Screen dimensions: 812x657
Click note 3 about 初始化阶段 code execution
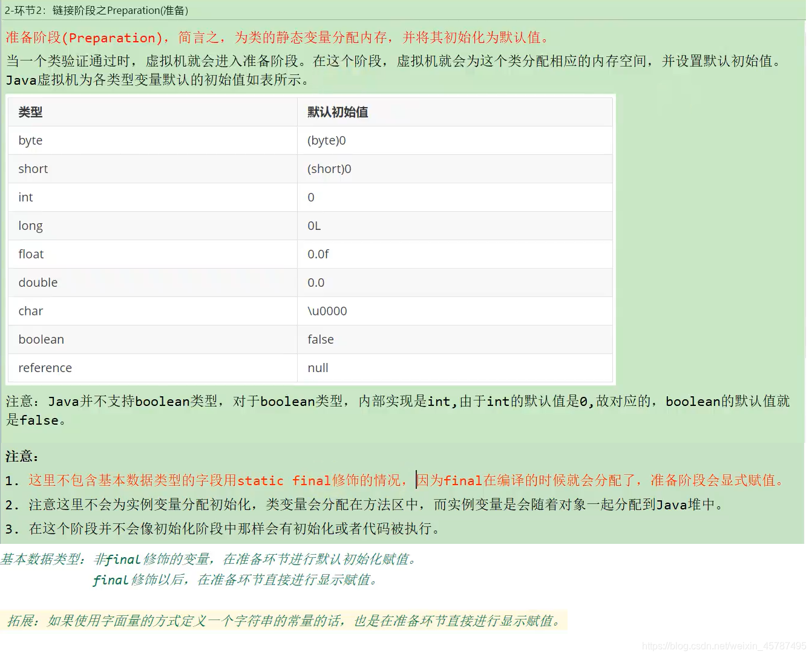tap(223, 529)
